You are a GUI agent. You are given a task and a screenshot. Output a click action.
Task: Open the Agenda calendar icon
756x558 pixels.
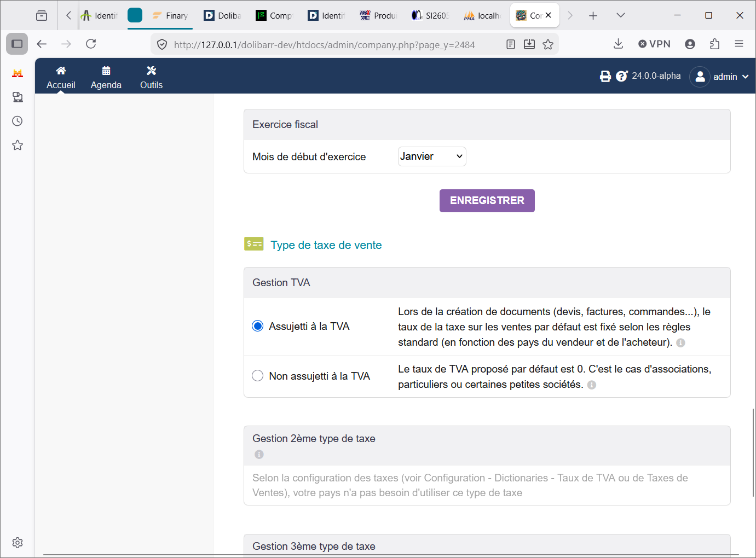(x=106, y=71)
